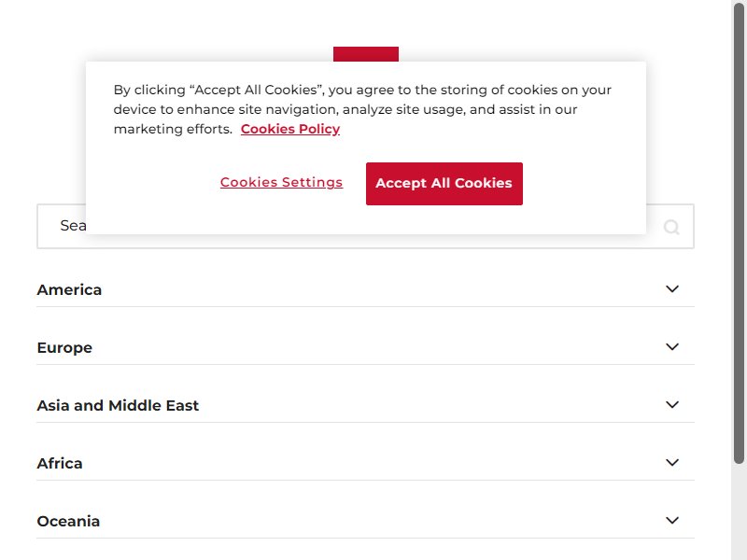
Task: Accept All Cookies button
Action: 444,184
